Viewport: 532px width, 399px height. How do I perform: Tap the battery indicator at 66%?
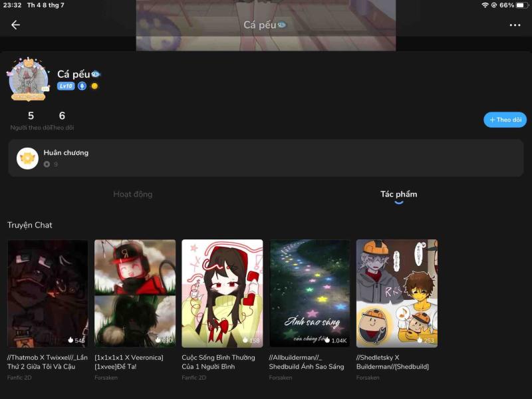click(x=522, y=5)
